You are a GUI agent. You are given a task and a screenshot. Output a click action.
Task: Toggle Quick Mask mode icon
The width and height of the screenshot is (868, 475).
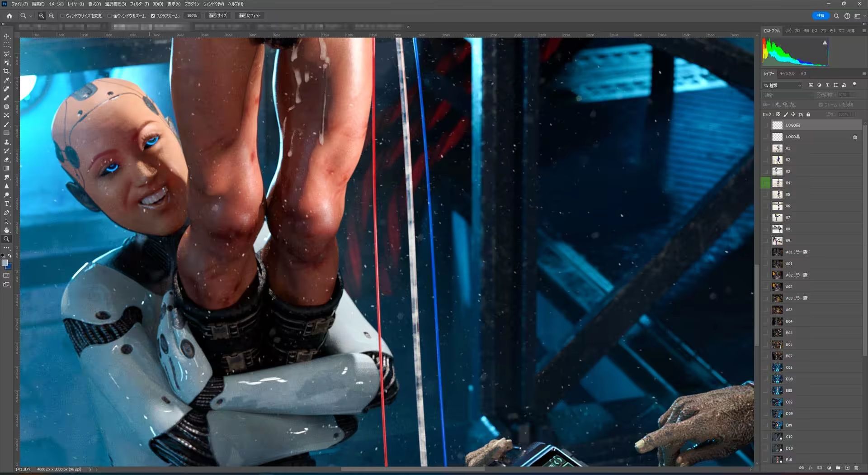pos(6,275)
